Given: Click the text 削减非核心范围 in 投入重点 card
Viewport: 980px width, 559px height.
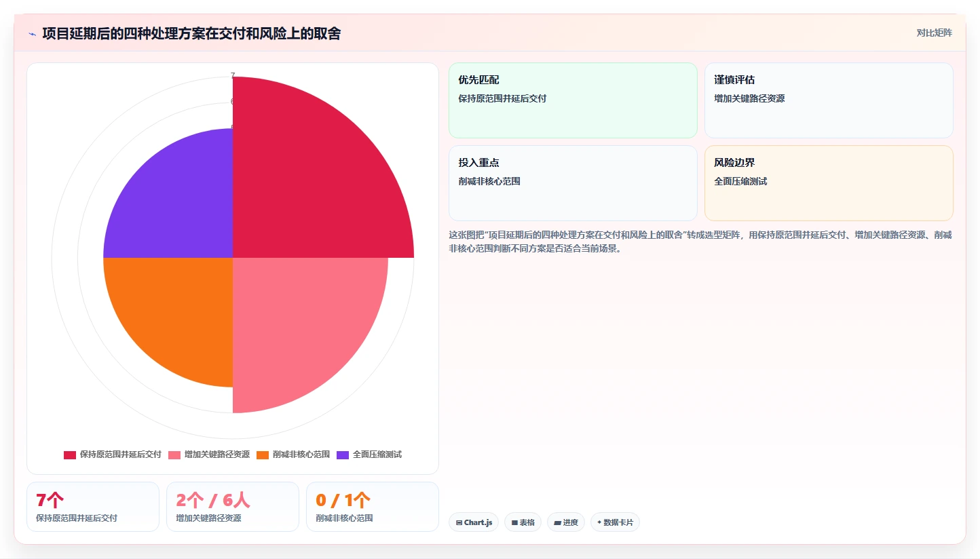Looking at the screenshot, I should point(489,181).
